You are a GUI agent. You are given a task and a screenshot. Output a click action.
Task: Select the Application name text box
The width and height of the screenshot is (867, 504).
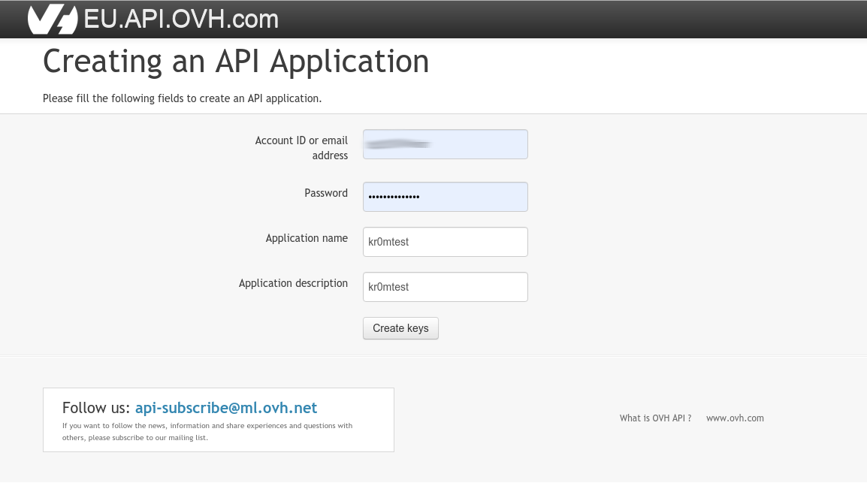click(445, 242)
